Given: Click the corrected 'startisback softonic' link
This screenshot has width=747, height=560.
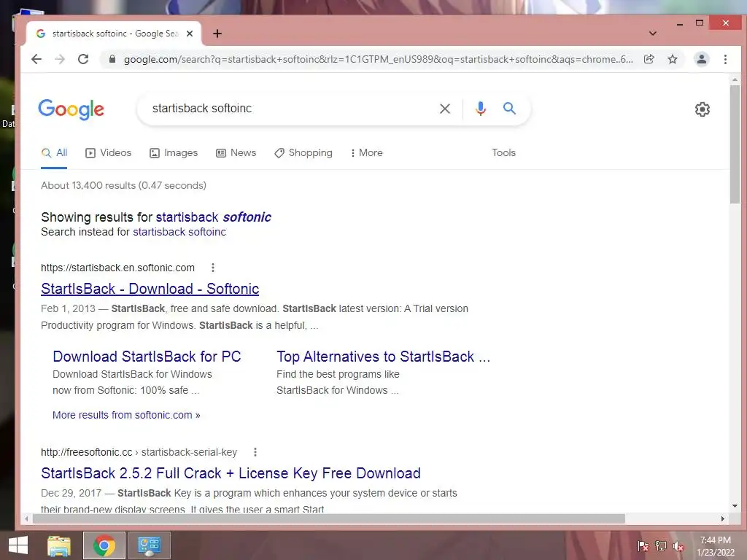Looking at the screenshot, I should [214, 217].
